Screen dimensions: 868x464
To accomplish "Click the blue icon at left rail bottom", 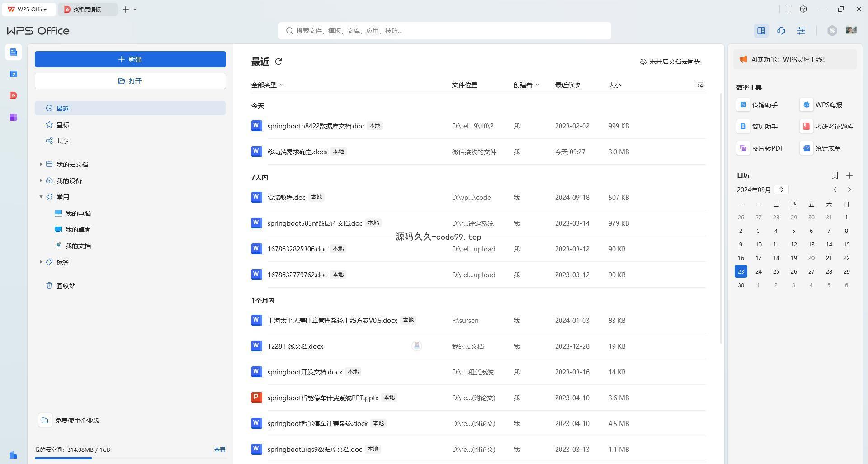I will (14, 455).
